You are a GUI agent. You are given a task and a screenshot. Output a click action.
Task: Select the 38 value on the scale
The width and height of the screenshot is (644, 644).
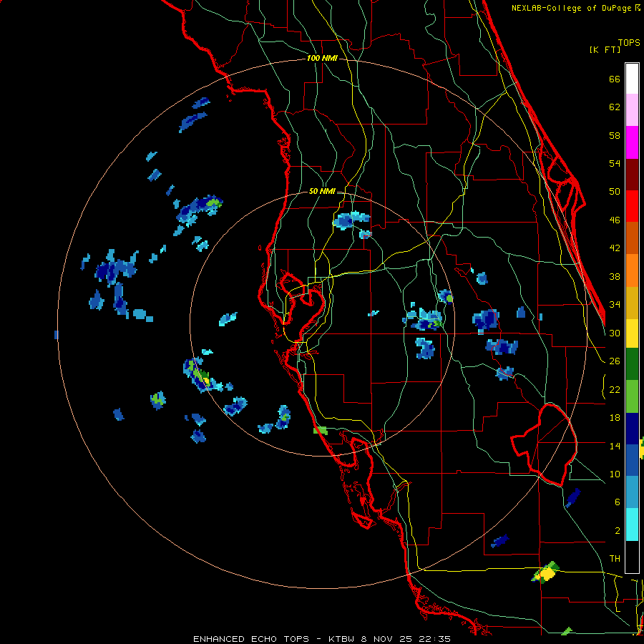click(615, 276)
